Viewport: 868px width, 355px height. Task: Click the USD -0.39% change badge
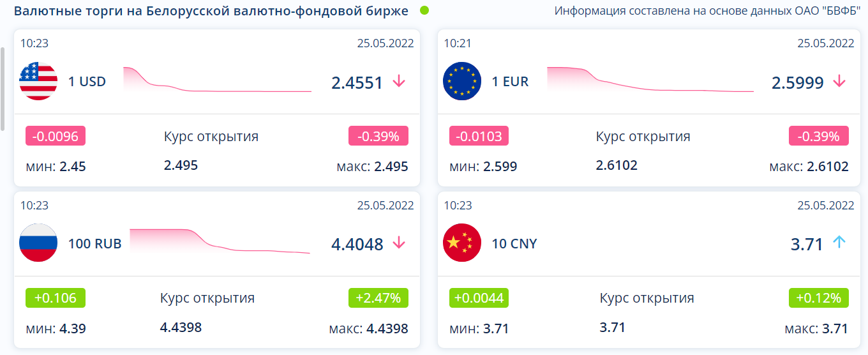coord(378,136)
